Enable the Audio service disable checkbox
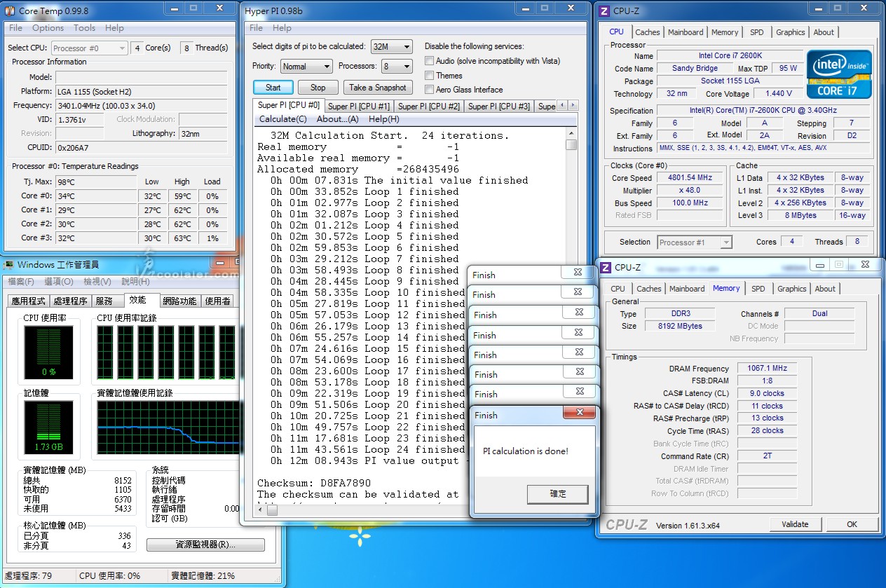886x588 pixels. point(429,61)
